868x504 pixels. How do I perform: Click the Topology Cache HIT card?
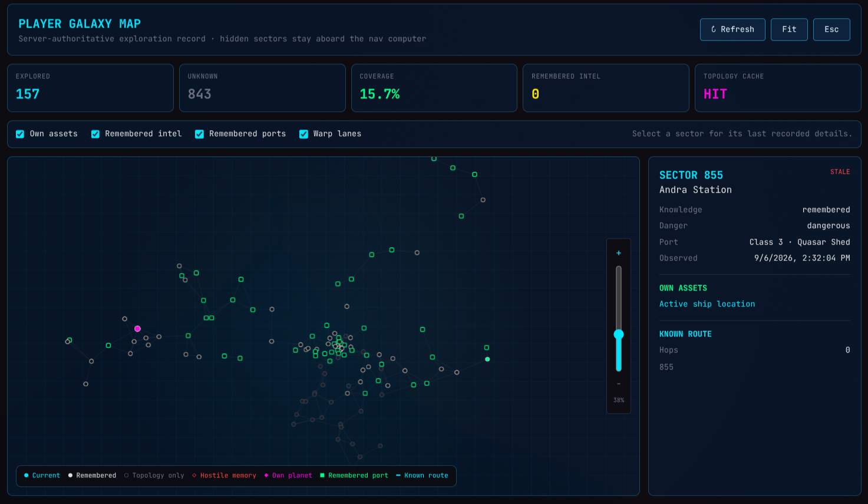point(778,88)
